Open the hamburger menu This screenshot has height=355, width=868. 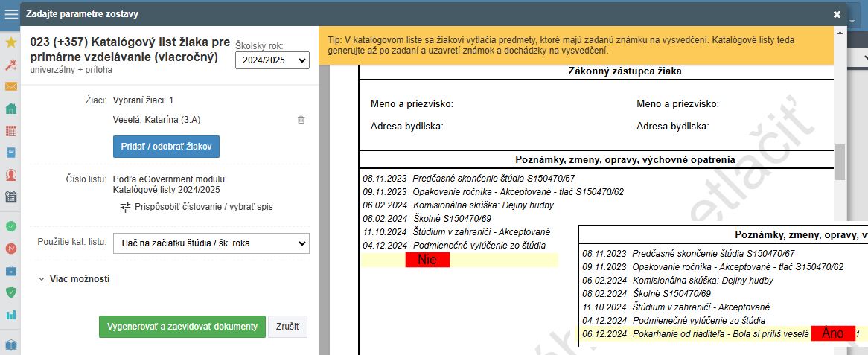(10, 14)
